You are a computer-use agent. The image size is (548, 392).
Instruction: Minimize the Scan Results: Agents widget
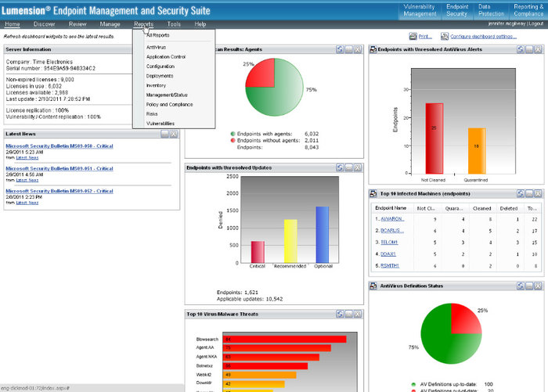[x=349, y=49]
